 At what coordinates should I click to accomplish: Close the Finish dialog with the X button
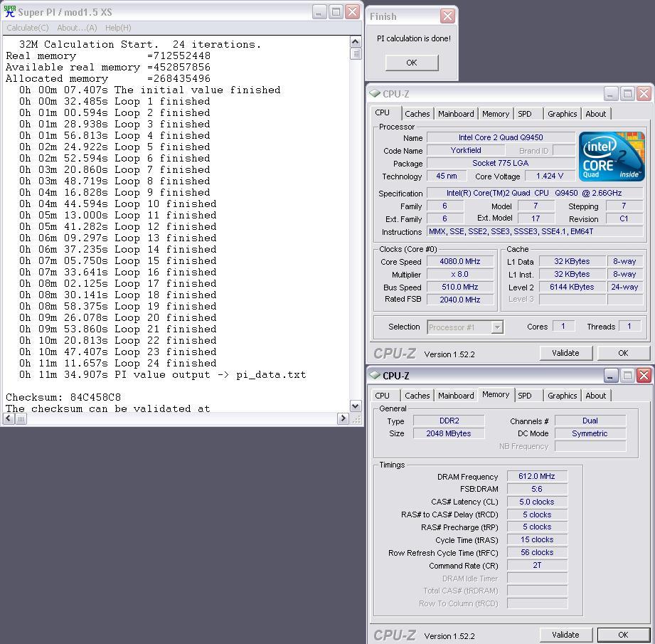(447, 16)
